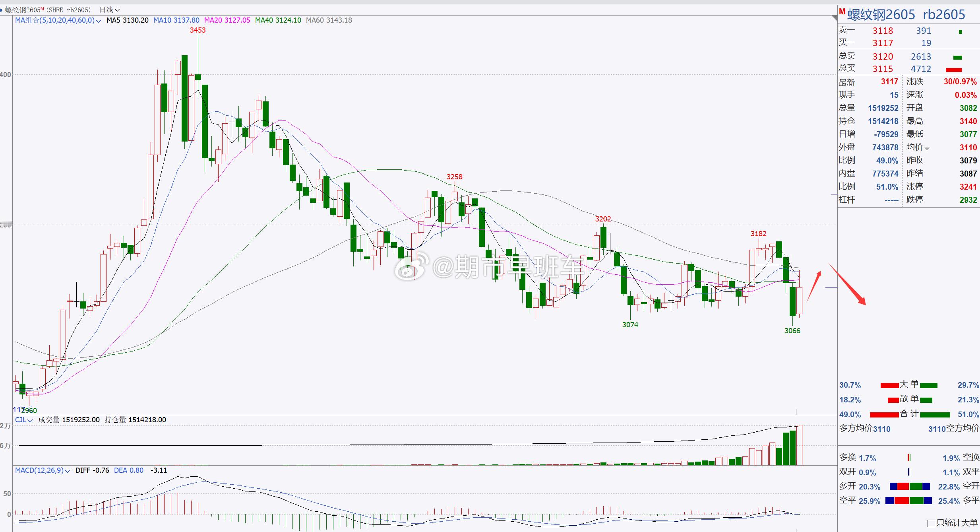This screenshot has width=980, height=532.
Task: Click the 买一 price 3117
Action: pos(883,43)
